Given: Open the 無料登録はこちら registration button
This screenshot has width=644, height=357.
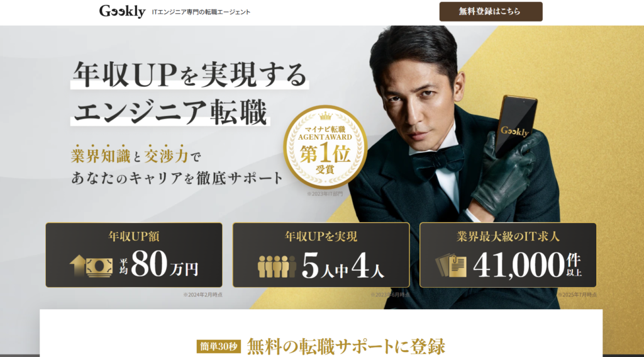Looking at the screenshot, I should (x=491, y=11).
